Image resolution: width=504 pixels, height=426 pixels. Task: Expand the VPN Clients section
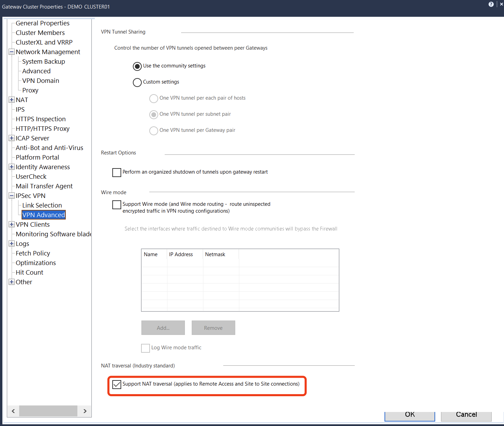tap(11, 224)
